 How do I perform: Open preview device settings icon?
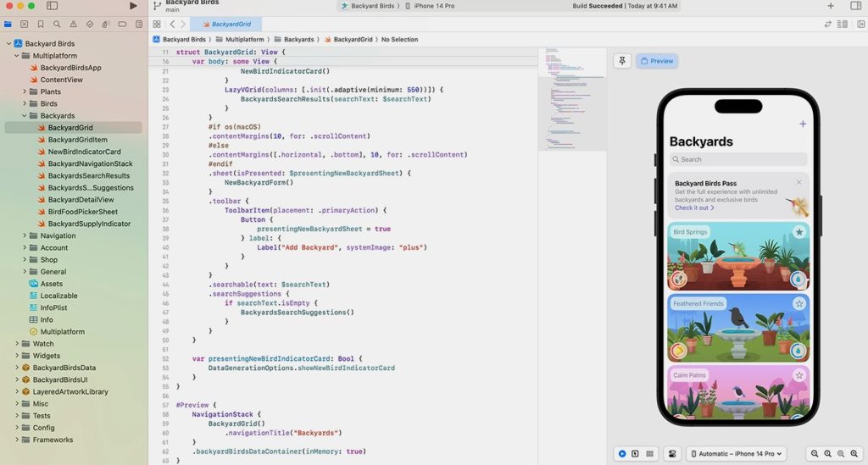tap(671, 454)
